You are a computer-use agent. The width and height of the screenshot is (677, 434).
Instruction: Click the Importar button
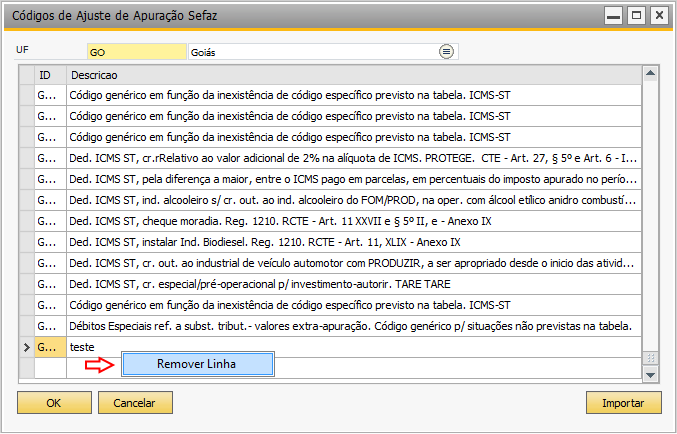tap(623, 403)
